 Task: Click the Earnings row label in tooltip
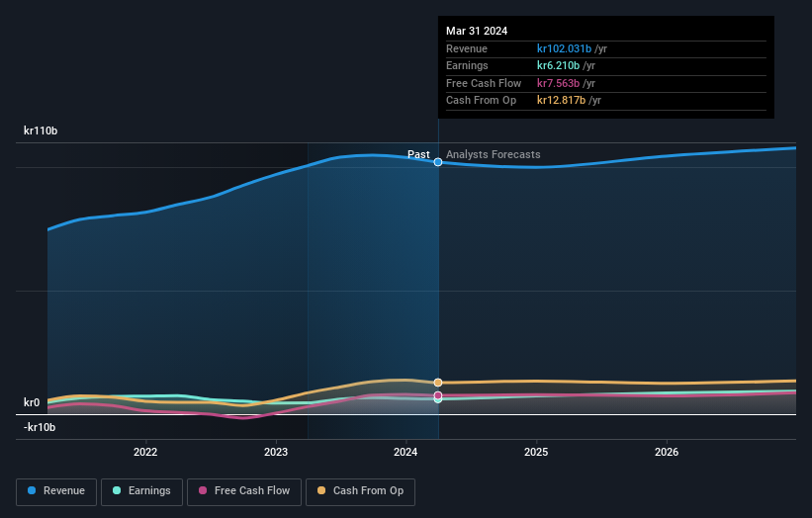(467, 65)
